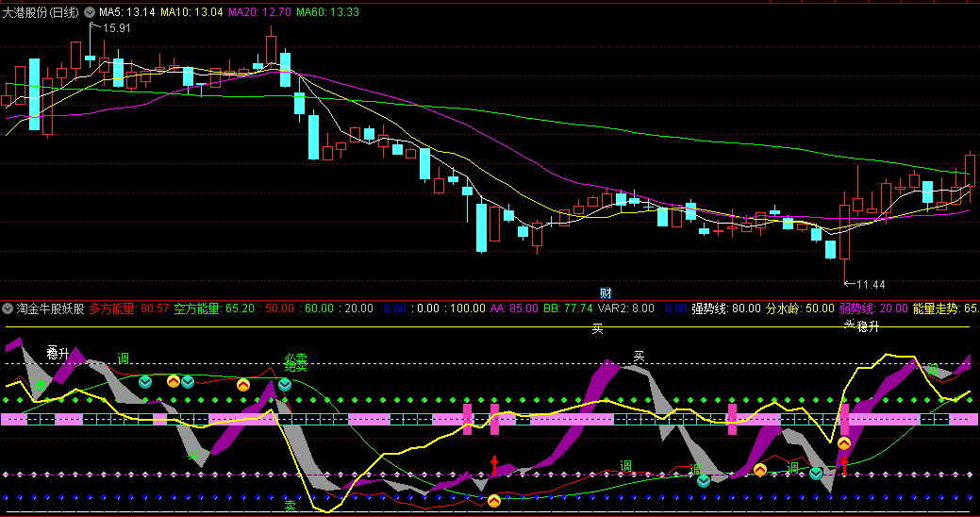
Task: Click the 15.91 high price label
Action: pos(116,27)
